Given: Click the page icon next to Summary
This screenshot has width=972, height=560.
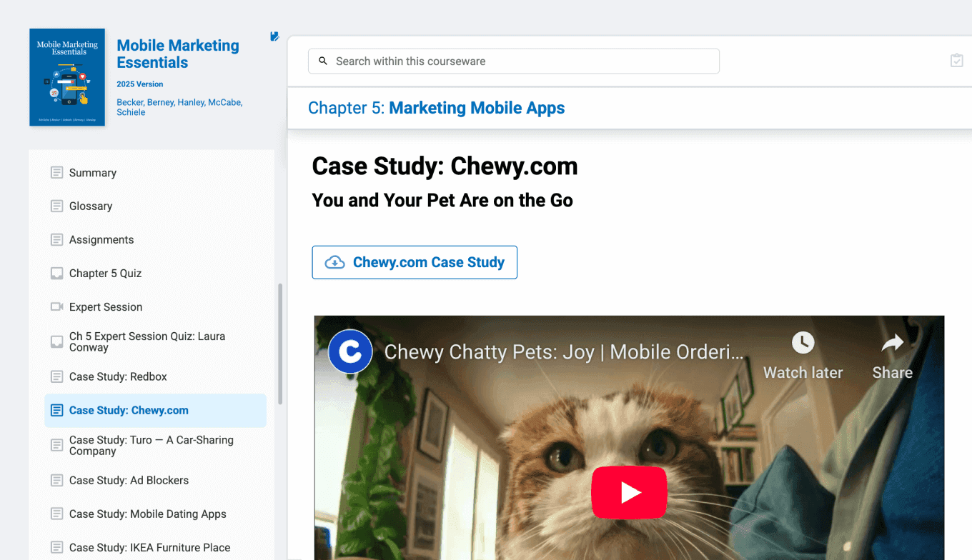Looking at the screenshot, I should (57, 173).
